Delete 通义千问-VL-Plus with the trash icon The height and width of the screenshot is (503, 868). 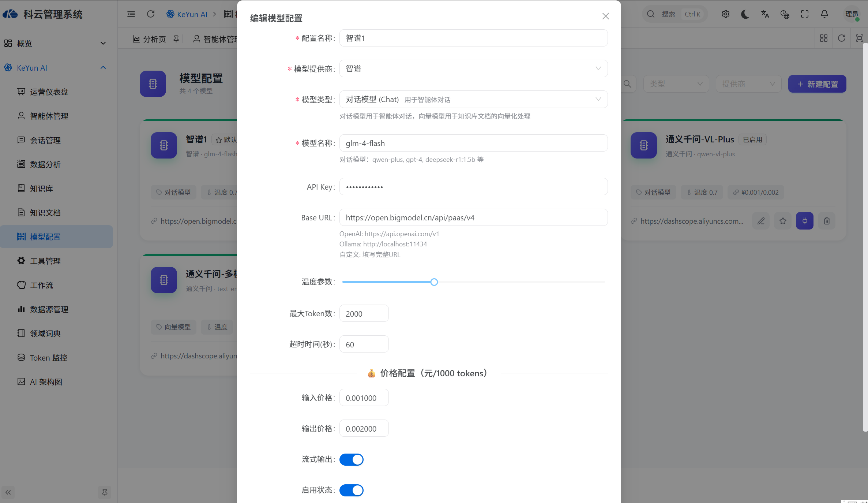[827, 221]
